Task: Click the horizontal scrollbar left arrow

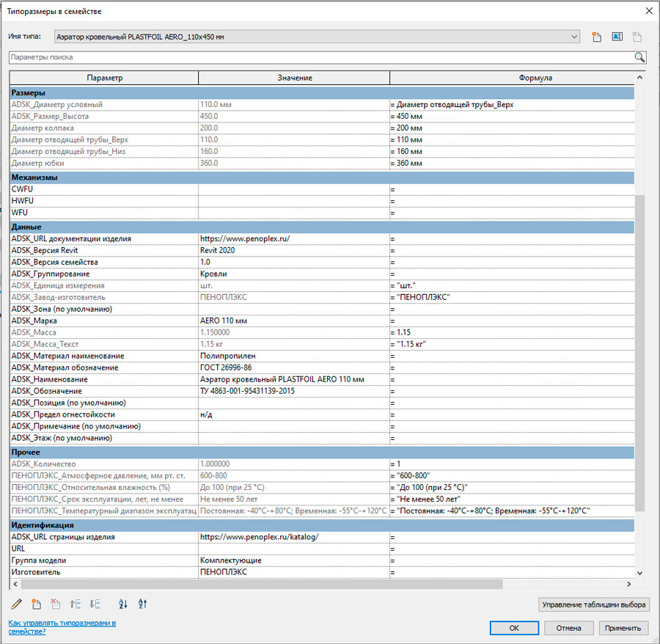Action: click(x=15, y=585)
